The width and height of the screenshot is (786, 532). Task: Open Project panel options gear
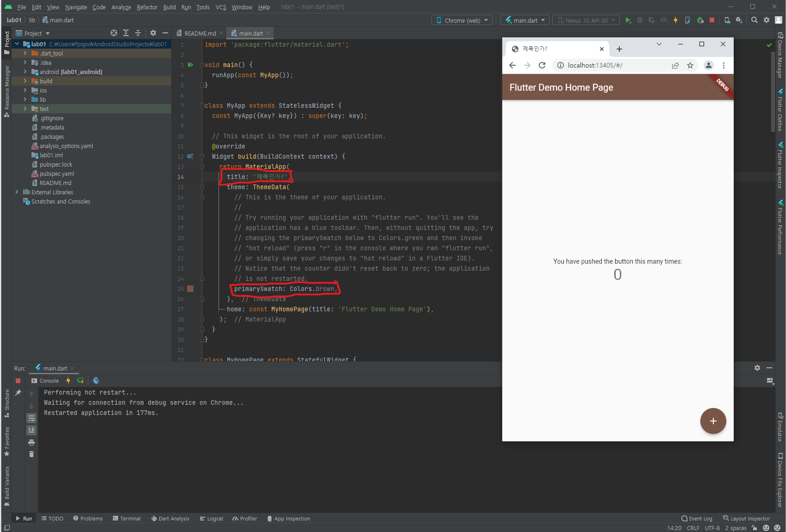tap(153, 33)
